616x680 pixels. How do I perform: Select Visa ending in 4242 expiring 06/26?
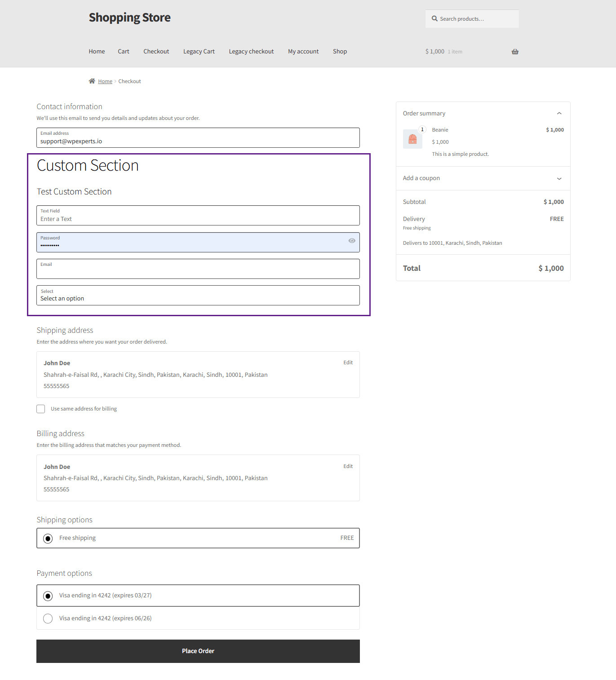pyautogui.click(x=48, y=618)
